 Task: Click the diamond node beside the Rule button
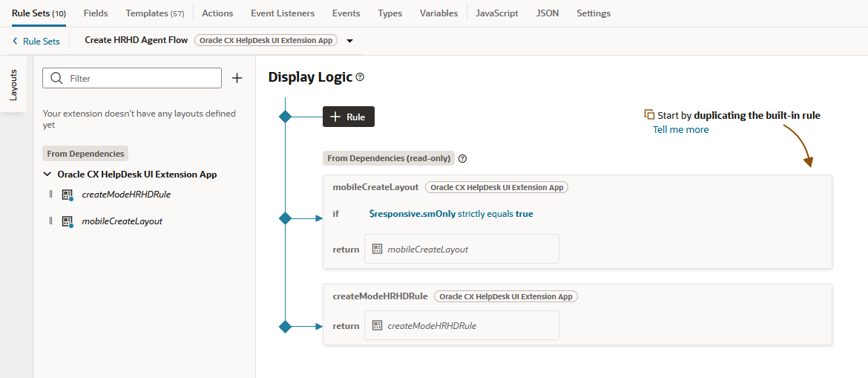[285, 117]
